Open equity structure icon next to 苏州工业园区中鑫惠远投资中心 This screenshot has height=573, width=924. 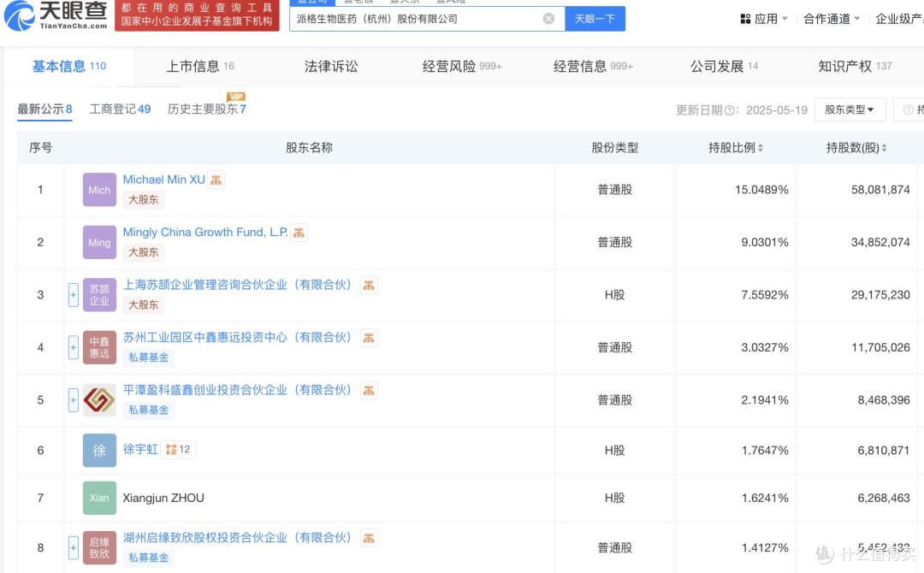pos(369,338)
